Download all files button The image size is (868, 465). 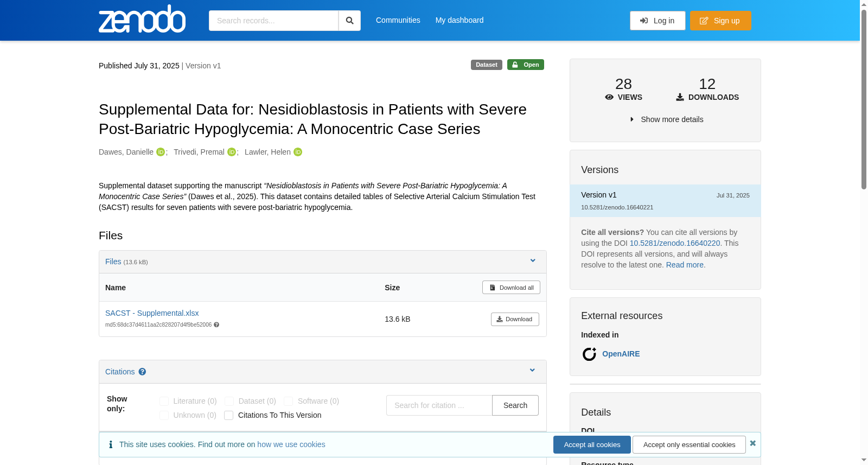pyautogui.click(x=511, y=288)
